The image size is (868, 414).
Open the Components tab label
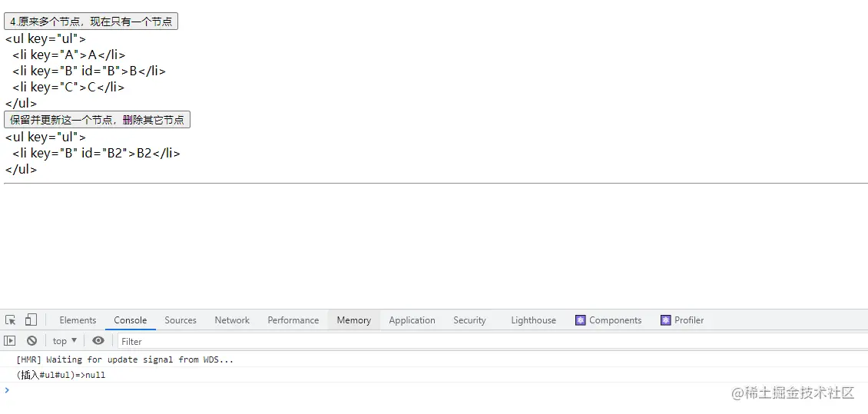pos(615,320)
